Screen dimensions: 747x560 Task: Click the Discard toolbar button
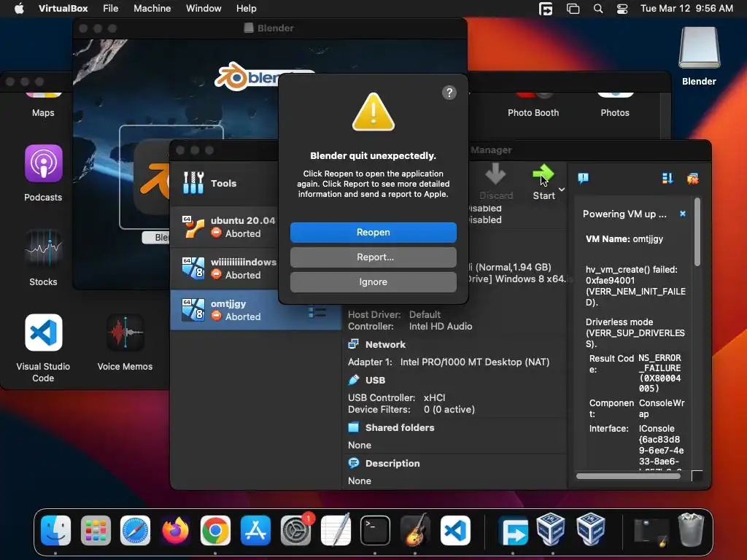point(496,182)
